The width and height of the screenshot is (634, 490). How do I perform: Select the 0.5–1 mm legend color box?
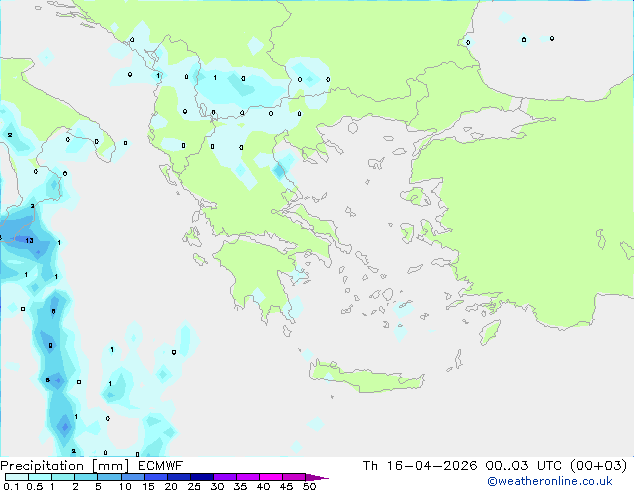(x=40, y=477)
